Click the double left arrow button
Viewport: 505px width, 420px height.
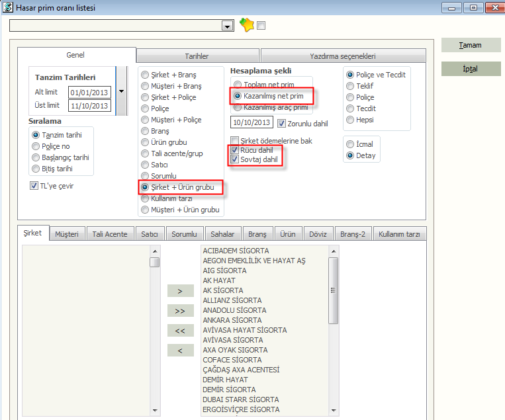(x=181, y=331)
